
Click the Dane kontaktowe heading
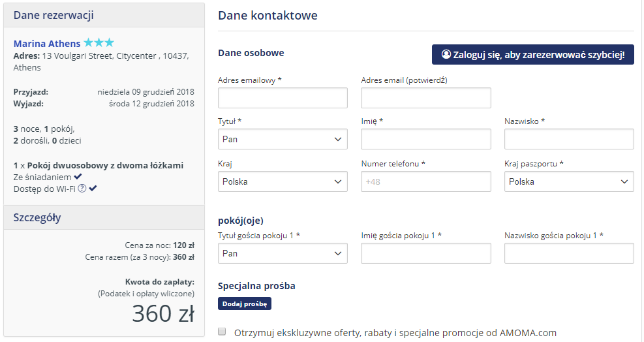[268, 16]
